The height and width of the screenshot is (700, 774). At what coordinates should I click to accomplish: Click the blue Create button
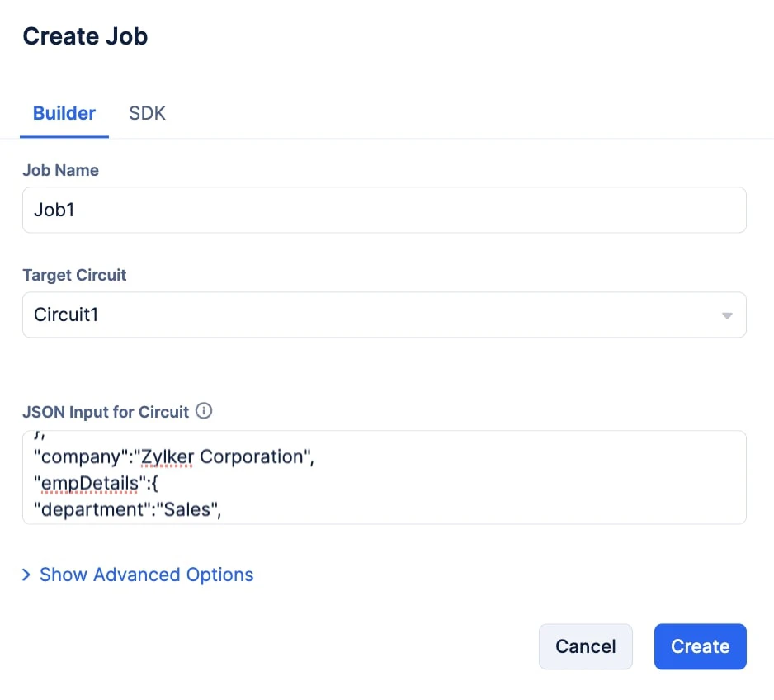point(700,646)
